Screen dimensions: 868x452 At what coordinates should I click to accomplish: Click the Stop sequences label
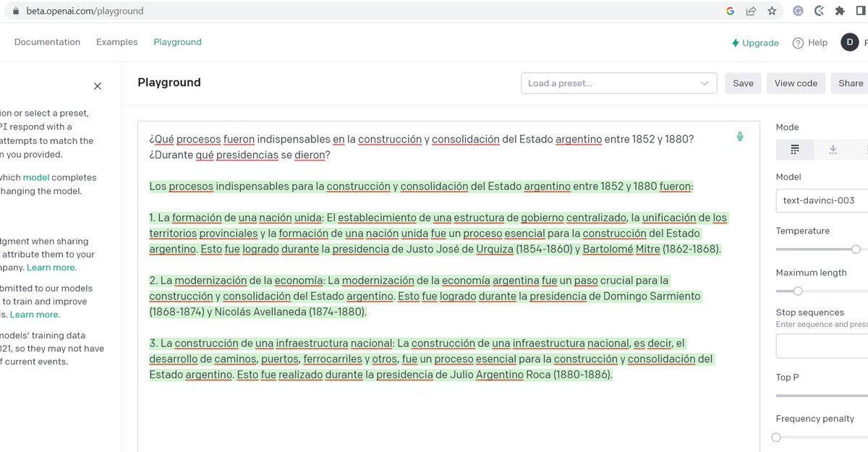click(810, 312)
